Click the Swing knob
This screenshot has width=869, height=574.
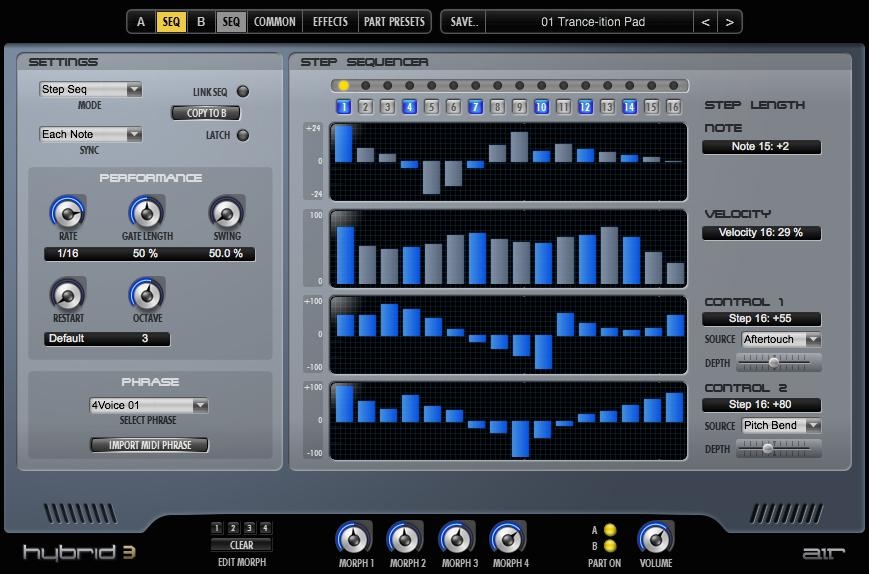(226, 212)
